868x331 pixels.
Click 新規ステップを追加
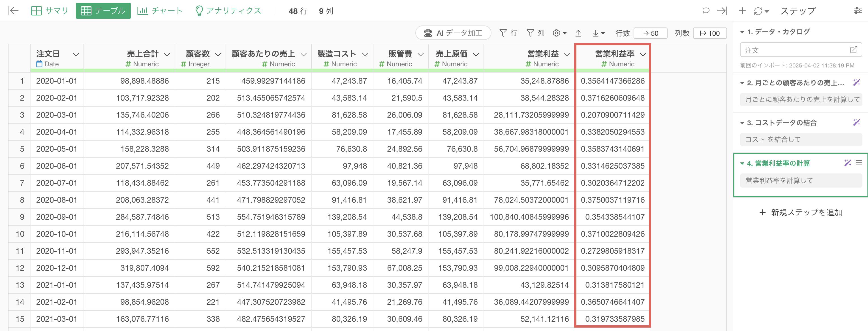801,212
